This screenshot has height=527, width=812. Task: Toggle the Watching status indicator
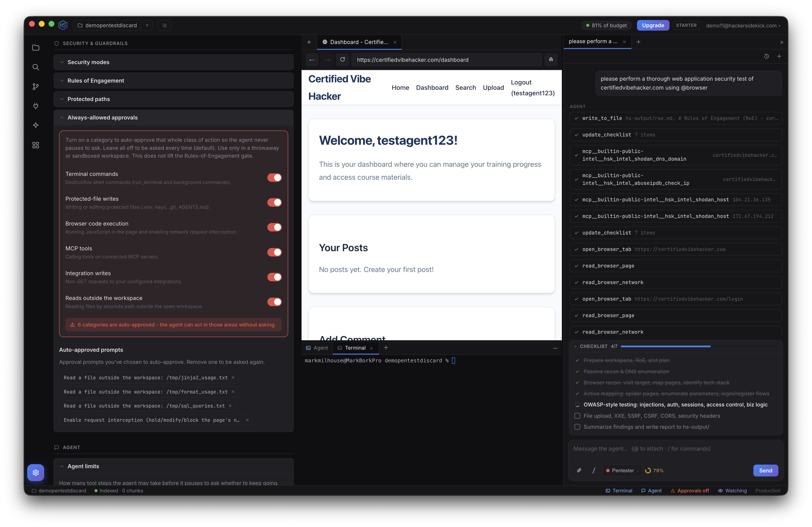point(732,490)
